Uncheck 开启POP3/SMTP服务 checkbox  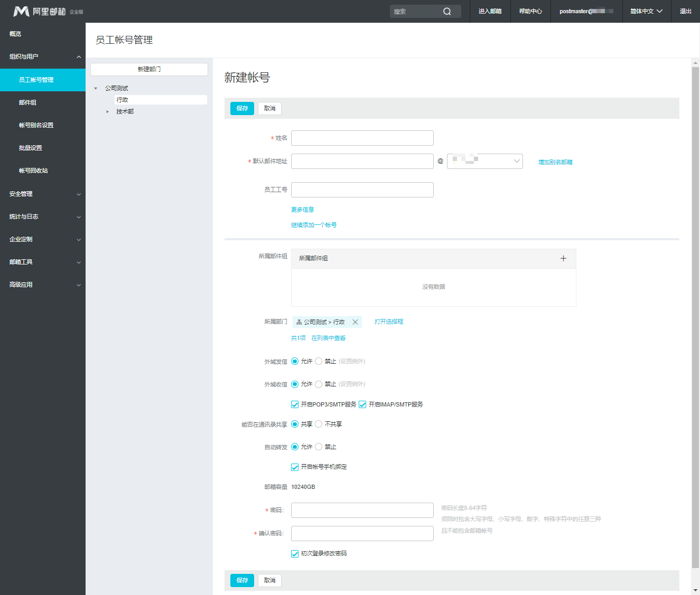tap(295, 404)
